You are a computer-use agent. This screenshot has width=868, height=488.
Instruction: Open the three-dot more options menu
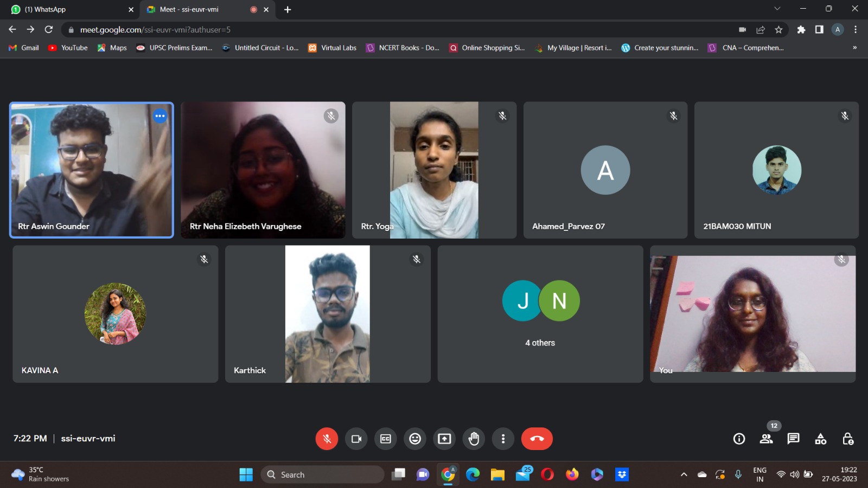[x=503, y=439]
